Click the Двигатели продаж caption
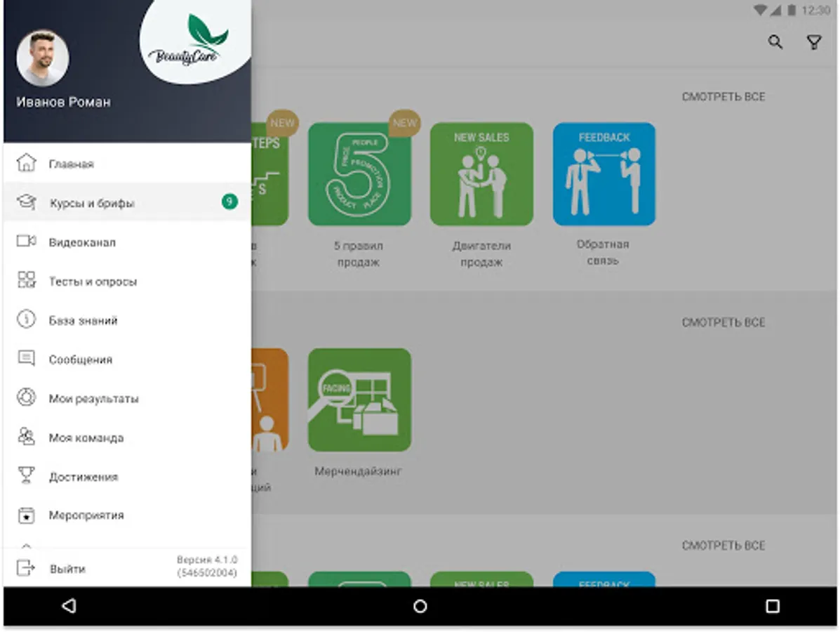 pyautogui.click(x=481, y=254)
